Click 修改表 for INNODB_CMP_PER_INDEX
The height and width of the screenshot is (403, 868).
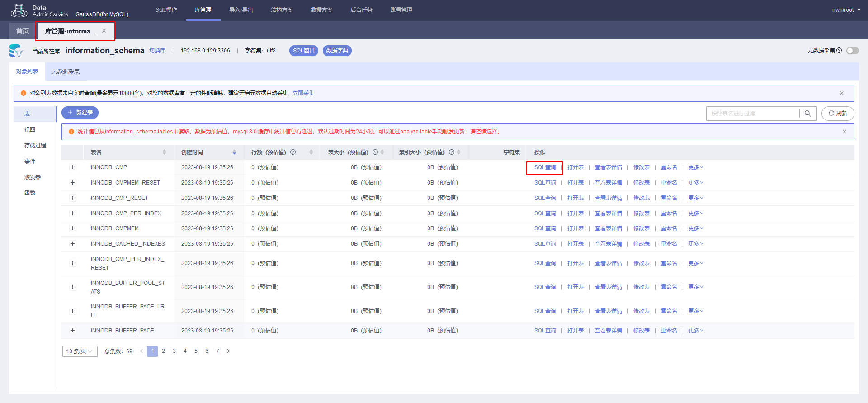pyautogui.click(x=642, y=213)
